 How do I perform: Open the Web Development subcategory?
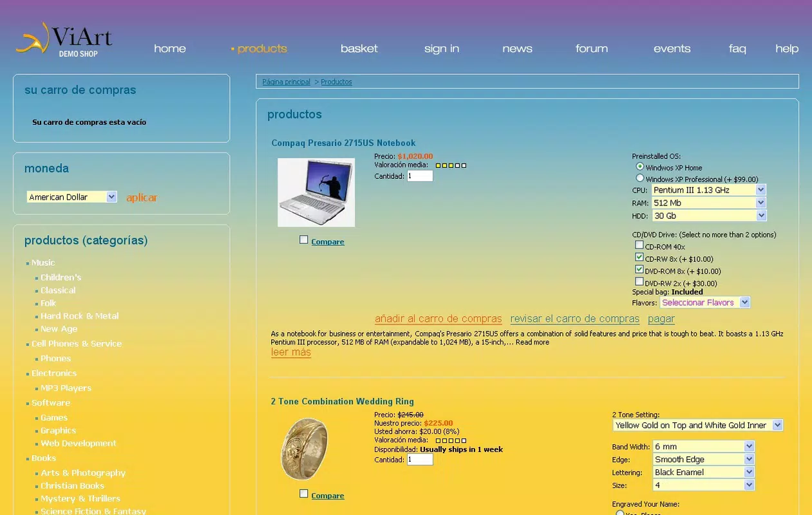(79, 444)
